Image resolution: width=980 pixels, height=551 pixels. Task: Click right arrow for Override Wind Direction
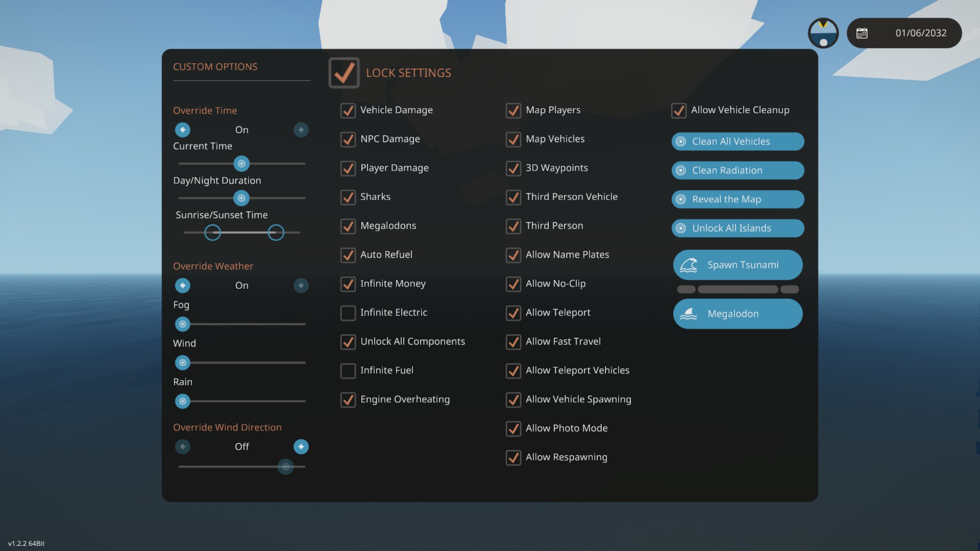301,446
